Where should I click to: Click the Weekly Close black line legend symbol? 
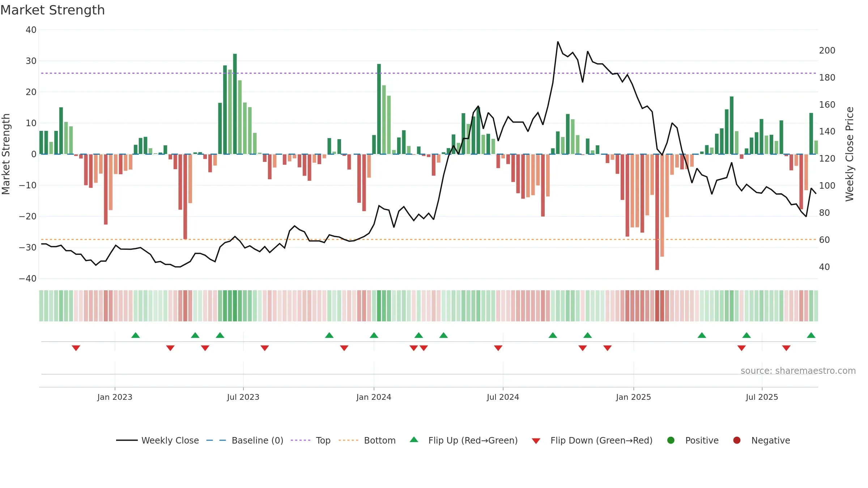click(127, 440)
